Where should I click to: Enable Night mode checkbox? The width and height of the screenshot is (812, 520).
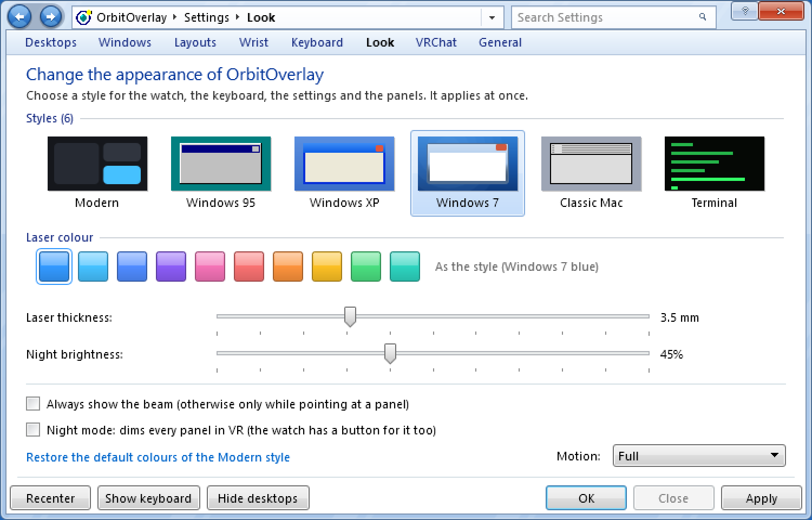[x=33, y=430]
